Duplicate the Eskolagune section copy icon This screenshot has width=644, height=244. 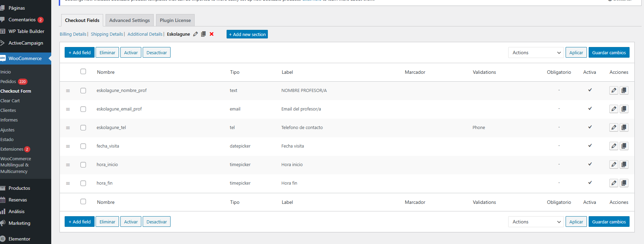point(203,34)
